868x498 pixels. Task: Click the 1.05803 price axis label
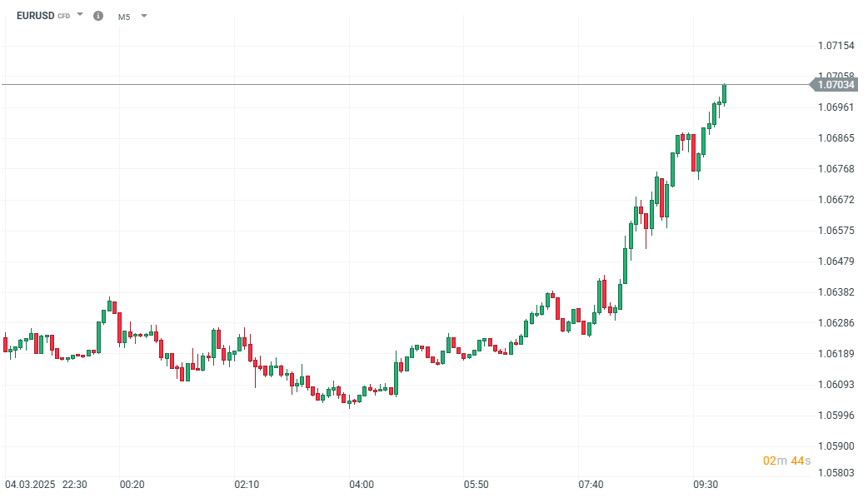coord(836,474)
